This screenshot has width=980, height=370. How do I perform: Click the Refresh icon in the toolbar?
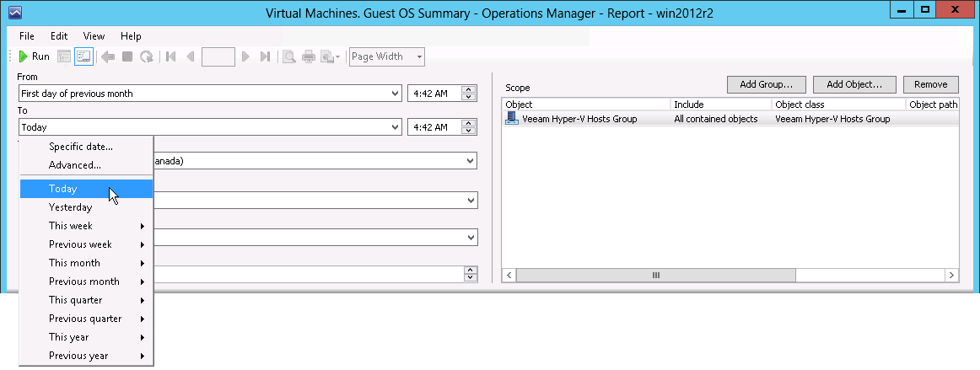(147, 56)
